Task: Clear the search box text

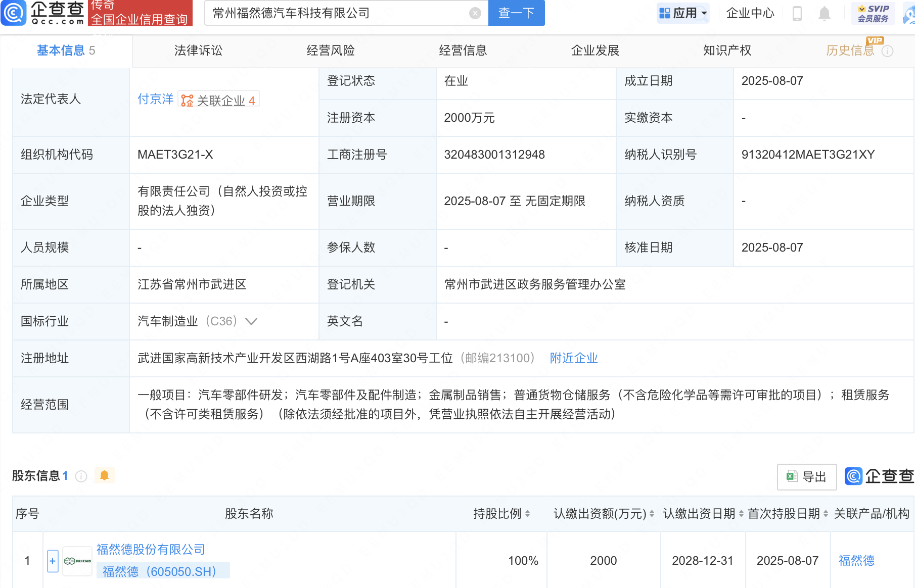Action: (x=475, y=13)
